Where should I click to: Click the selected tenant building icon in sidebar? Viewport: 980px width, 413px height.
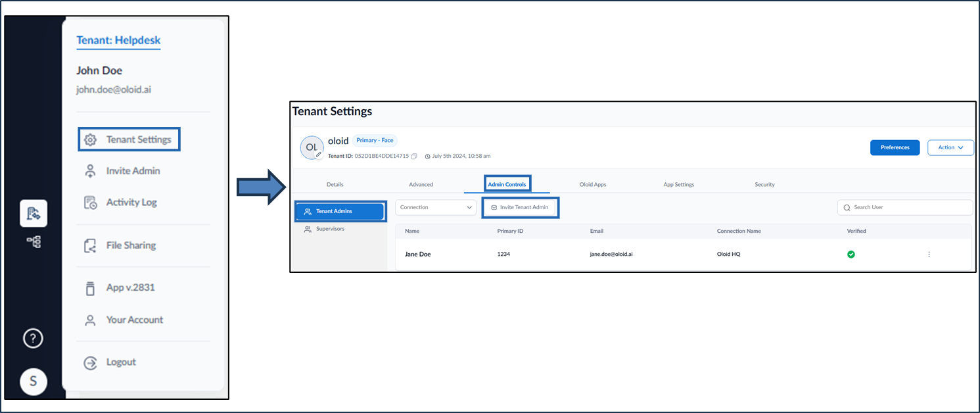(x=34, y=213)
